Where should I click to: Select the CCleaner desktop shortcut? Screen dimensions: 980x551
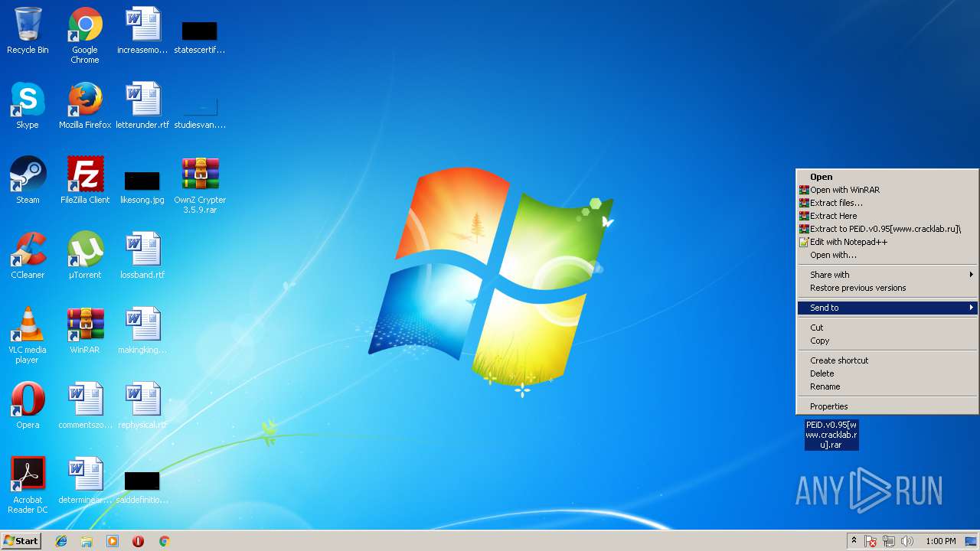pyautogui.click(x=28, y=256)
